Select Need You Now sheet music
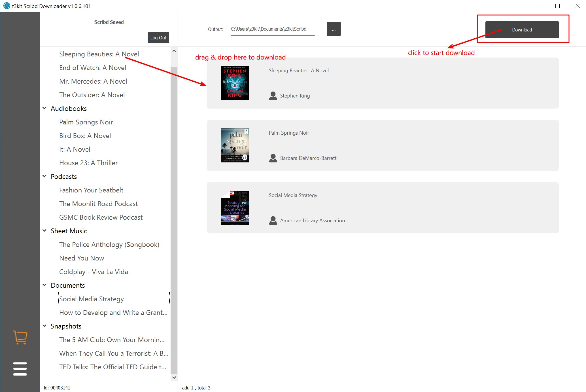This screenshot has height=392, width=586. pos(82,258)
